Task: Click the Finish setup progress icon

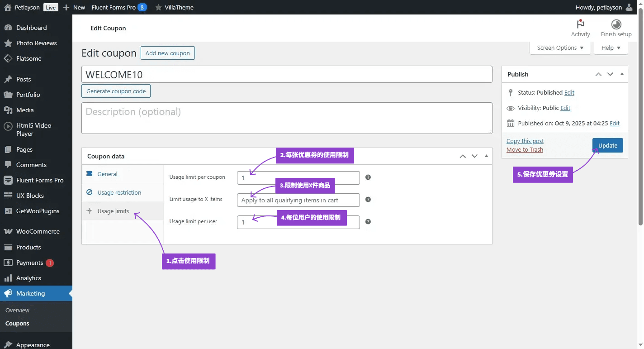Action: pos(616,24)
